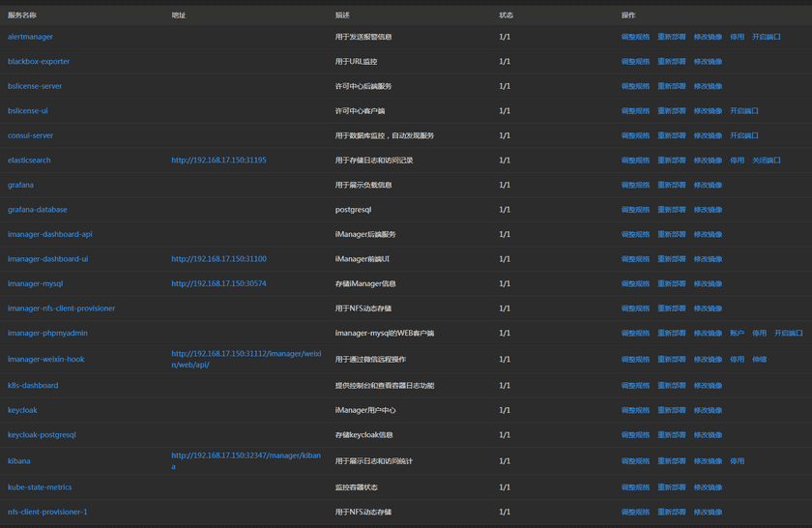Open the elasticsearch address URL ending in 31195
Image resolution: width=812 pixels, height=528 pixels.
tap(218, 161)
